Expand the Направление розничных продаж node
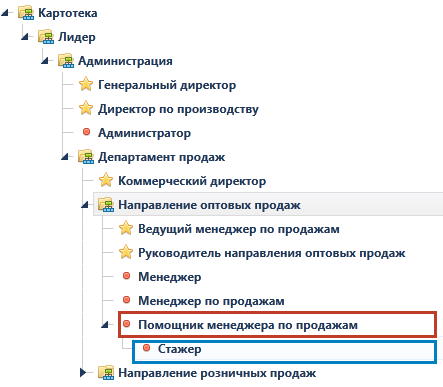The image size is (443, 387). coord(83,373)
